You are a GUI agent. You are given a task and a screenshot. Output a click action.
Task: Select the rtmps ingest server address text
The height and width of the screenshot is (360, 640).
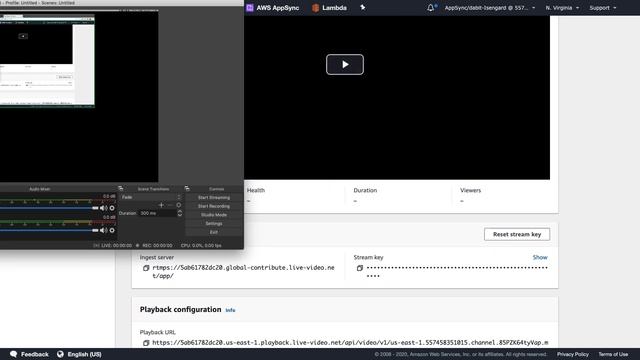(x=243, y=272)
